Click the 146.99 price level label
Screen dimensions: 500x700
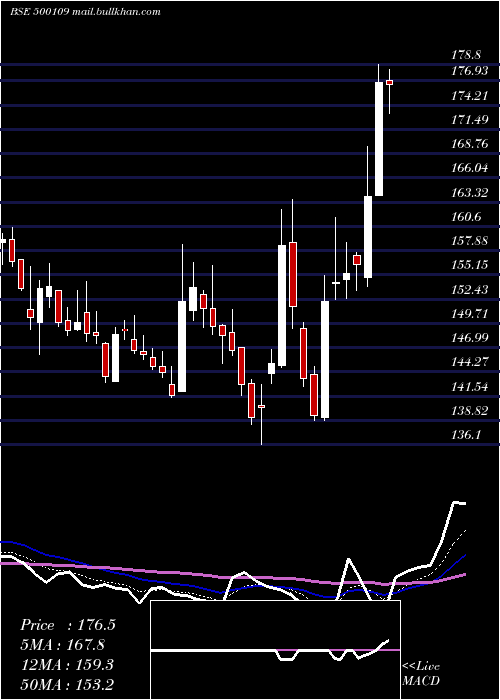point(470,338)
